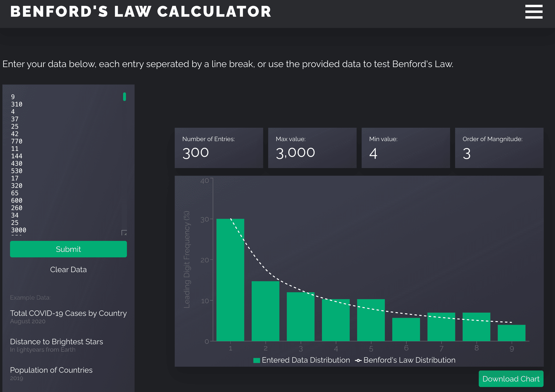
Task: Click Clear Data
Action: pyautogui.click(x=68, y=269)
